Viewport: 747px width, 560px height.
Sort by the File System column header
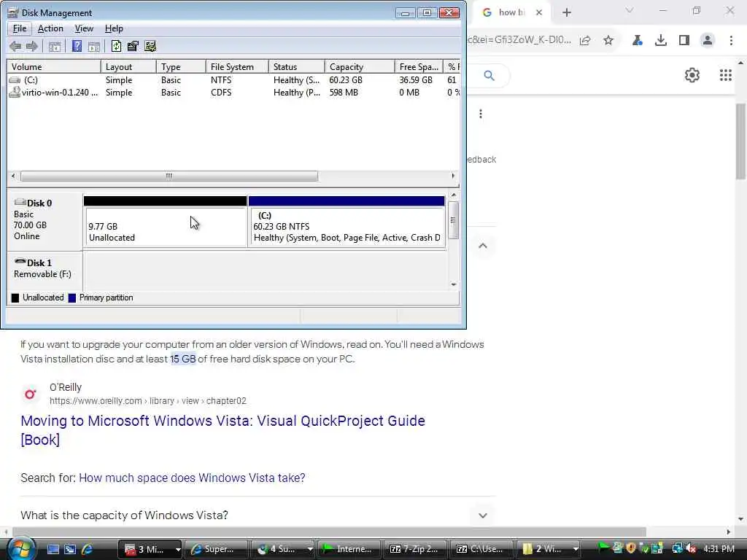pyautogui.click(x=237, y=66)
